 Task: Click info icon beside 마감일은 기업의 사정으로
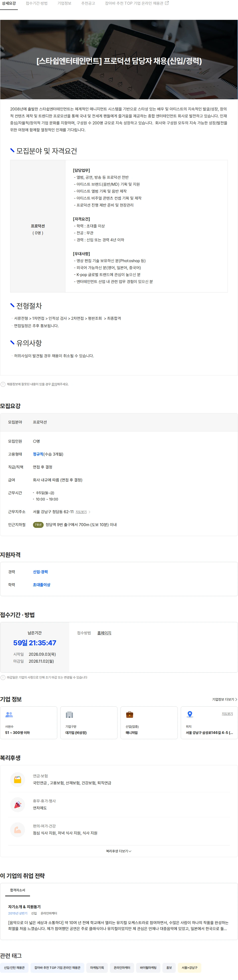[3, 678]
